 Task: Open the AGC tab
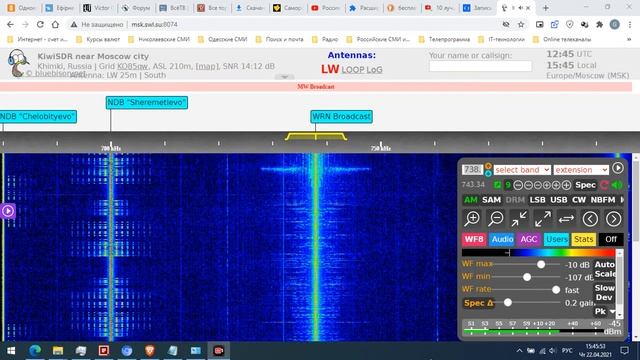(529, 239)
